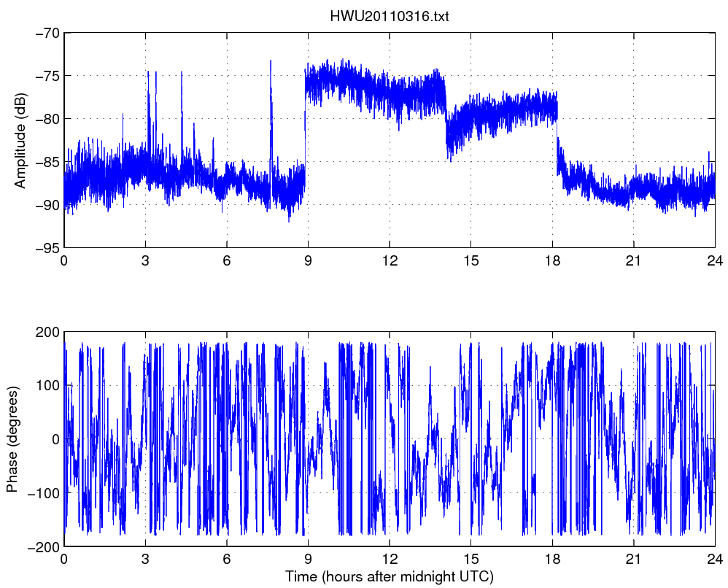The image size is (728, 588).
Task: Click the -90 tick on amplitude axis
Action: pyautogui.click(x=47, y=205)
